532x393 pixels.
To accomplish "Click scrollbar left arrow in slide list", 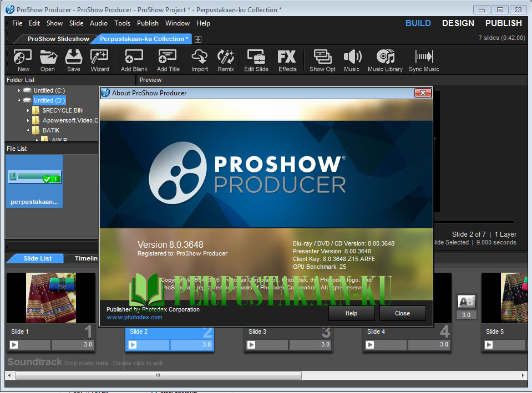I will click(x=9, y=375).
